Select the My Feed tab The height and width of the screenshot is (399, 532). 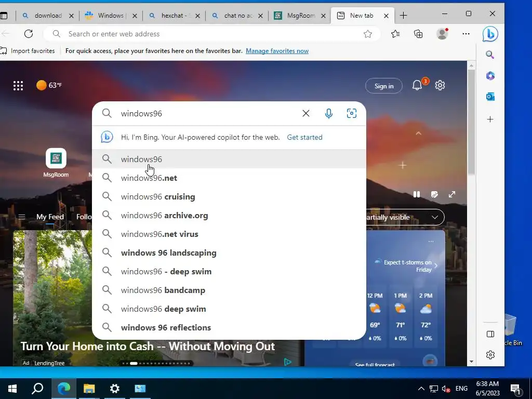[x=50, y=217]
